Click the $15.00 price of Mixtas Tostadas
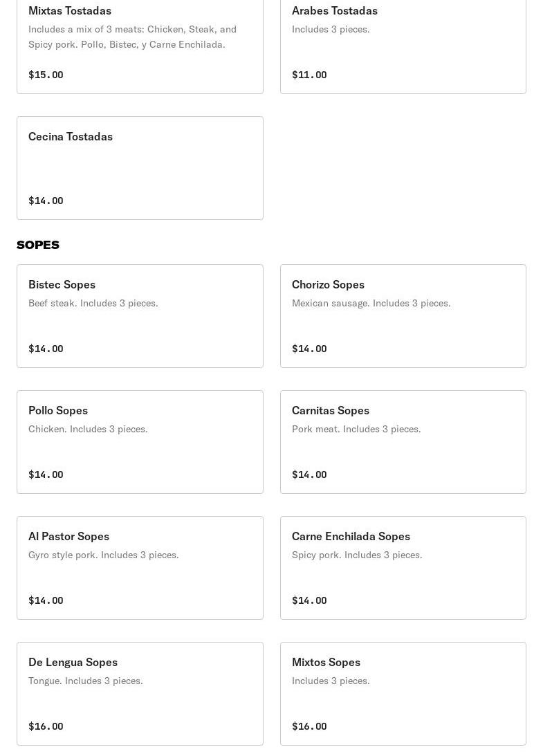The image size is (543, 756). tap(46, 75)
